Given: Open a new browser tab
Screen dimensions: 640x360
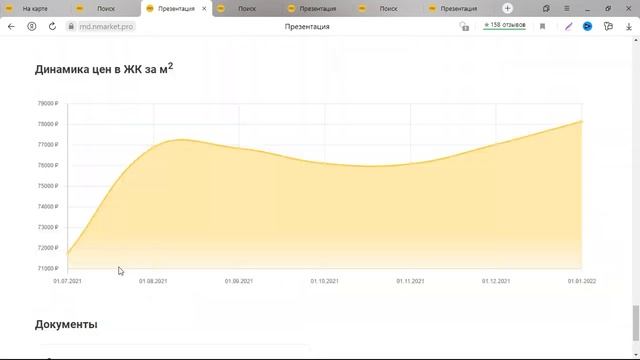Looking at the screenshot, I should 507,8.
